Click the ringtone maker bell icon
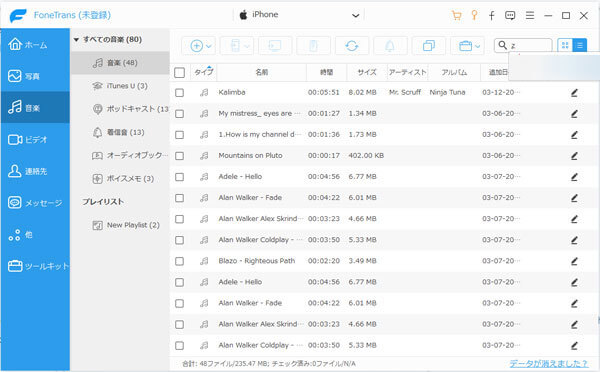 390,46
